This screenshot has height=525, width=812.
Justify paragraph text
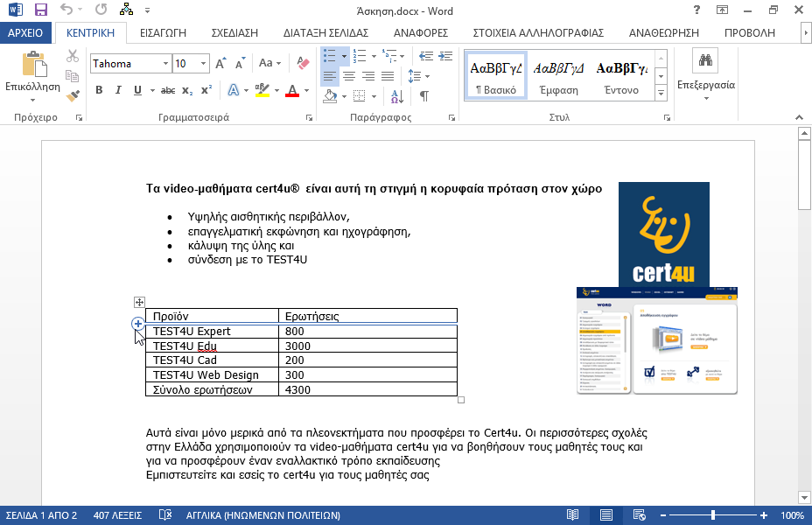(388, 76)
